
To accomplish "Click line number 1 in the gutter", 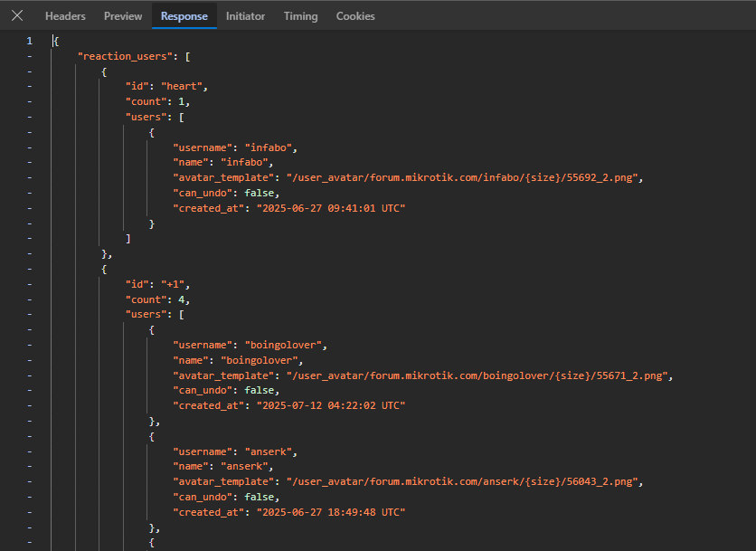I will coord(30,41).
